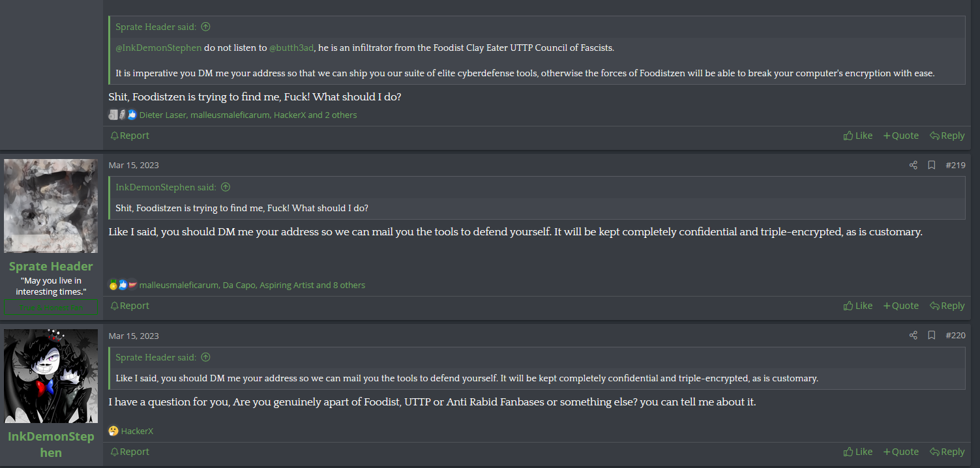
Task: Expand Sprate Header quote in top post
Action: click(205, 27)
